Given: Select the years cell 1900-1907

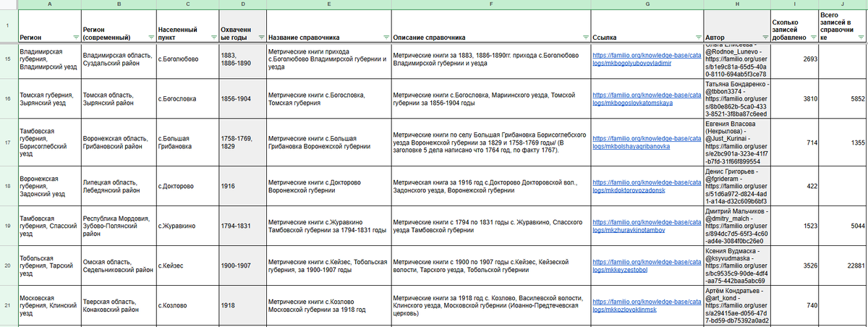Looking at the screenshot, I should click(x=242, y=265).
